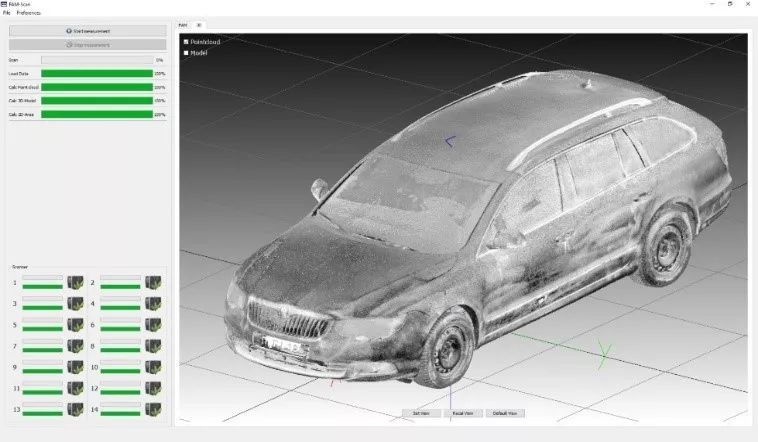
Task: Click the Start measurement button
Action: tap(87, 31)
